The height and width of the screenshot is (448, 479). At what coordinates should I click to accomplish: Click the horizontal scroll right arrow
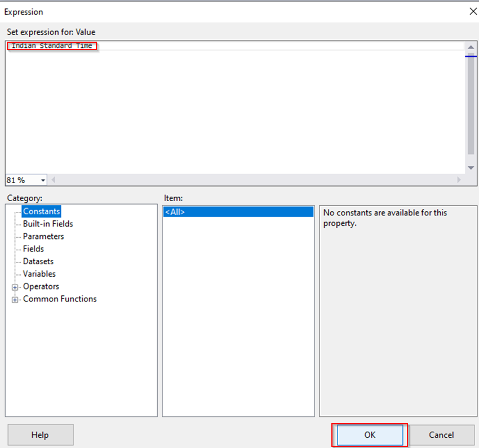tap(459, 180)
